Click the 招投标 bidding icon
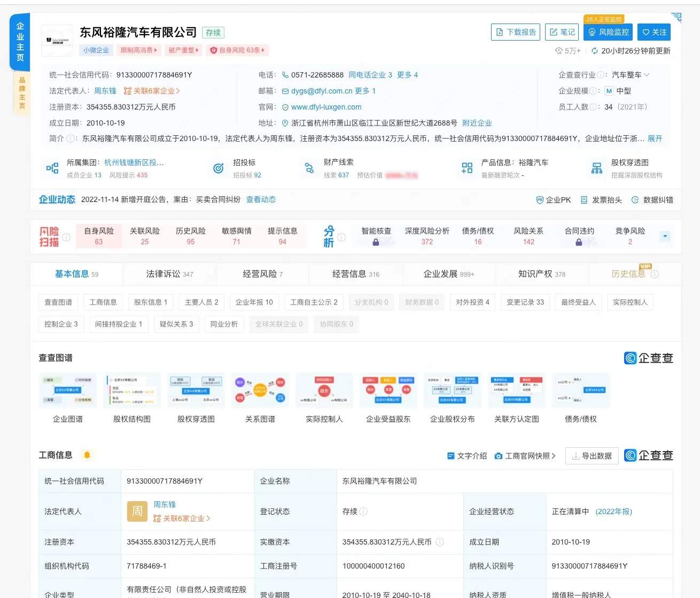This screenshot has width=700, height=598. [219, 168]
